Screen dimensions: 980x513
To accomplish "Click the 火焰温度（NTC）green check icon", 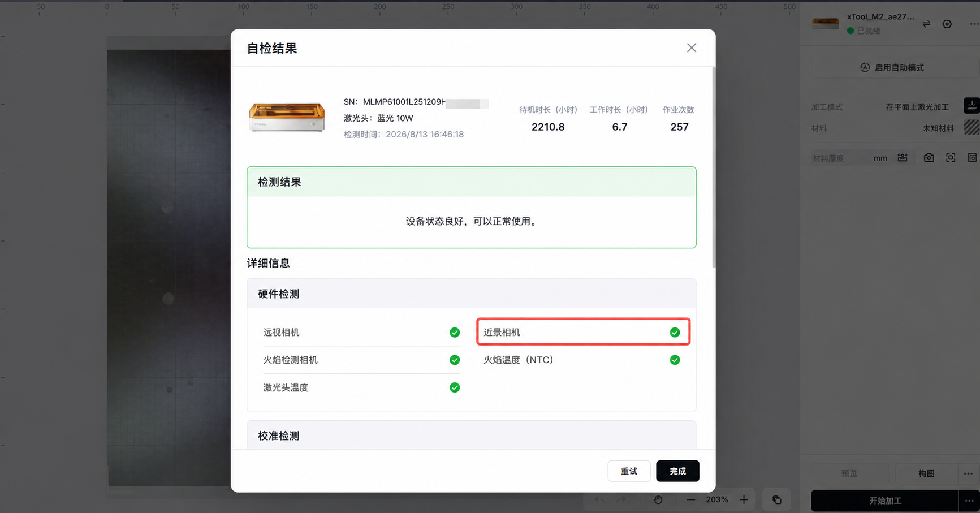I will pos(675,360).
